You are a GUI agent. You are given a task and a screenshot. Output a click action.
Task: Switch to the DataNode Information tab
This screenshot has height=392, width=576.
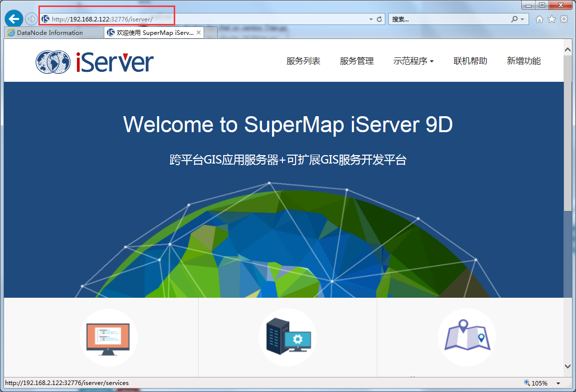click(54, 33)
